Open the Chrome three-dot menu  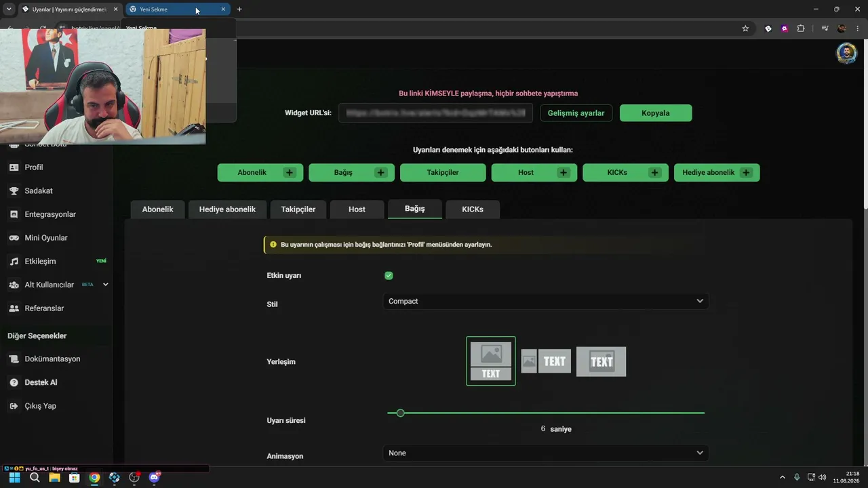point(858,28)
